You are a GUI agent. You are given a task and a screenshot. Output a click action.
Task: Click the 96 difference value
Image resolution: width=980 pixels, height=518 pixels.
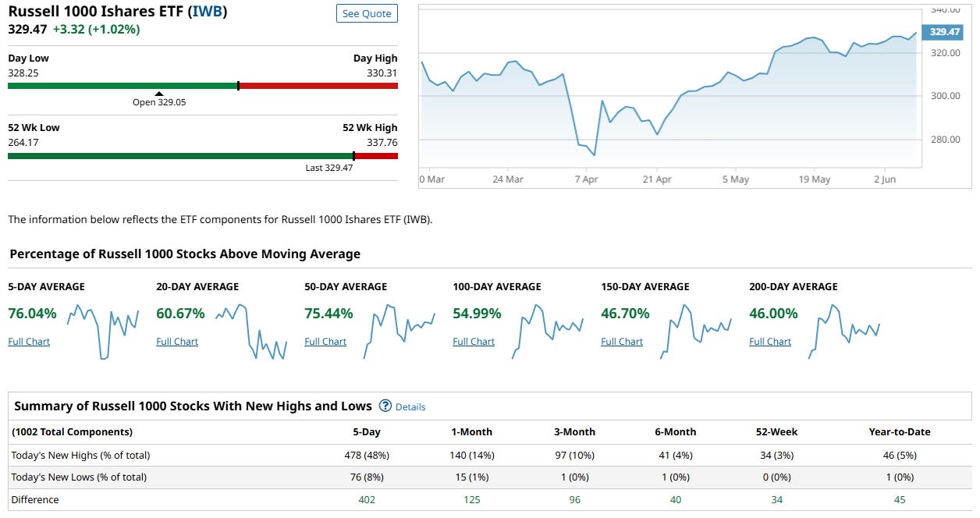click(574, 499)
